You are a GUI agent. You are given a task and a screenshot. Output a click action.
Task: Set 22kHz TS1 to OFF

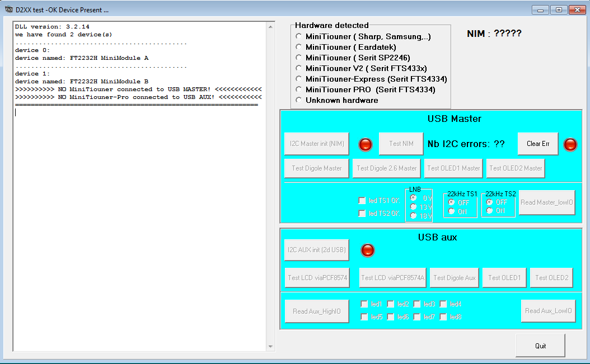[x=452, y=202]
